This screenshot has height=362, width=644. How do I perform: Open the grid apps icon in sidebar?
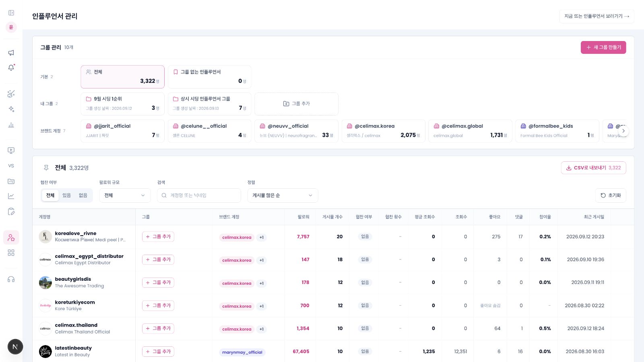tap(11, 253)
